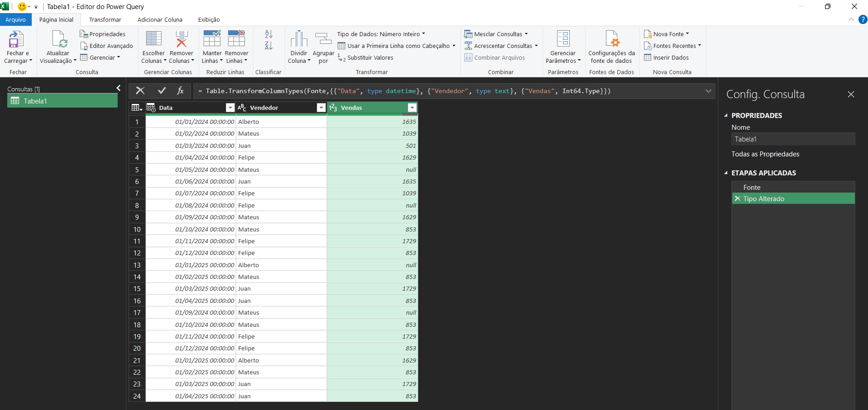This screenshot has width=868, height=410.
Task: Click the formula bar text
Action: click(405, 91)
